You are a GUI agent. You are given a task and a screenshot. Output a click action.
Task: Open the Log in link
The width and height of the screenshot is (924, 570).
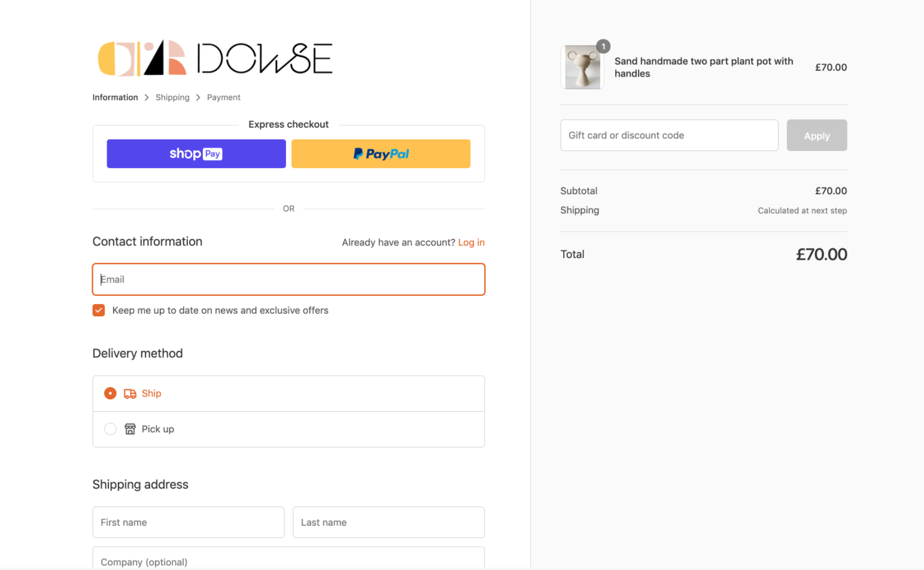[x=472, y=242]
